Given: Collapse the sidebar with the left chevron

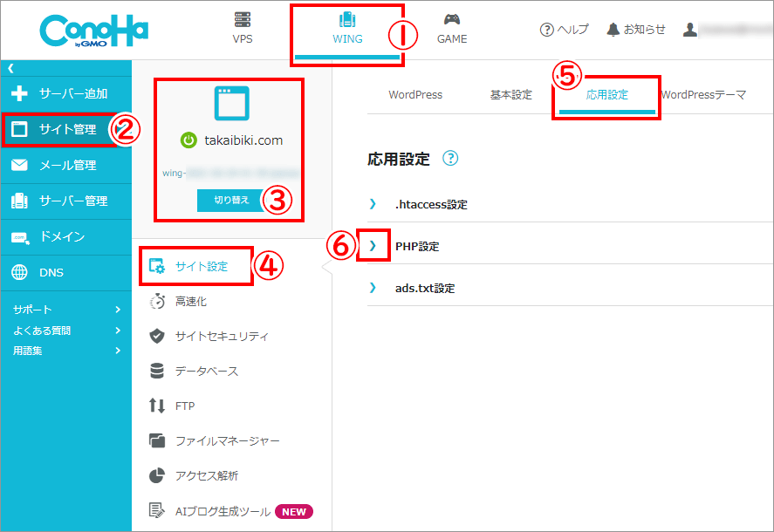Looking at the screenshot, I should tap(10, 68).
